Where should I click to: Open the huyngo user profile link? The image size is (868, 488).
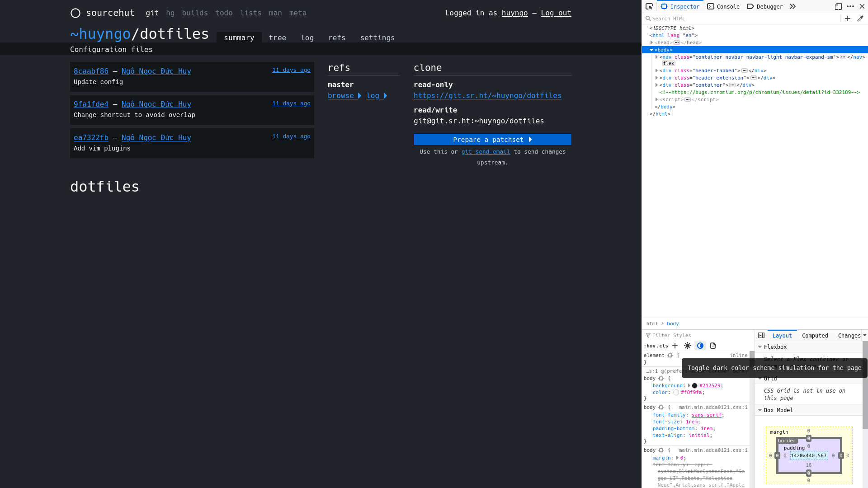(x=514, y=13)
